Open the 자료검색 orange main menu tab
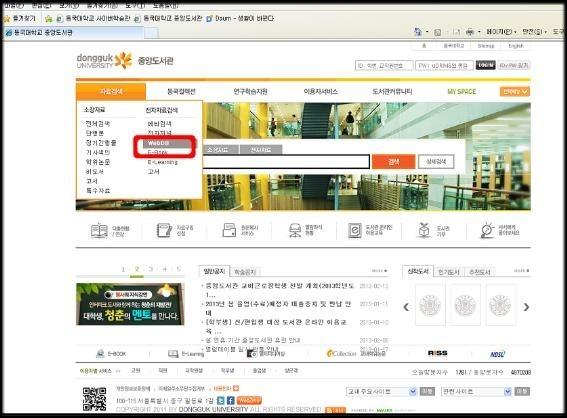 111,91
